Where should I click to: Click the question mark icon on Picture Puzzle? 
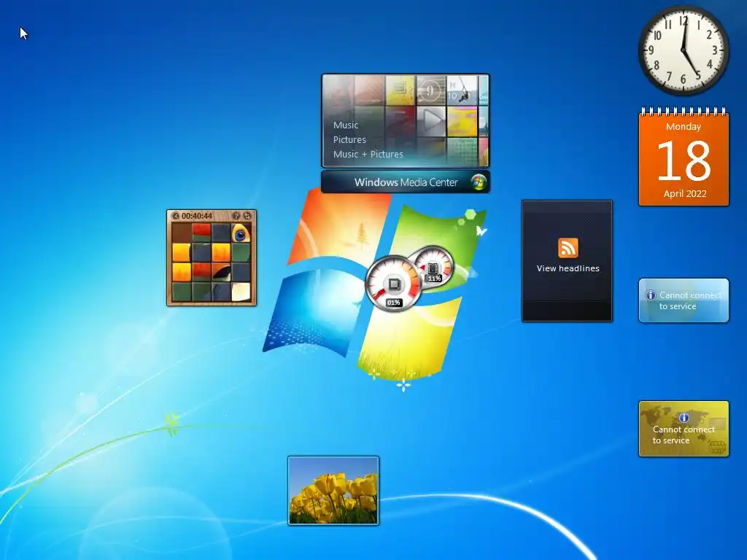236,216
